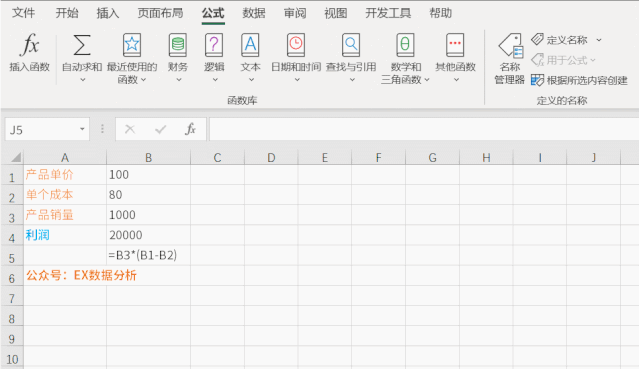Select cell B1 with value 100
This screenshot has height=369, width=639.
[148, 175]
